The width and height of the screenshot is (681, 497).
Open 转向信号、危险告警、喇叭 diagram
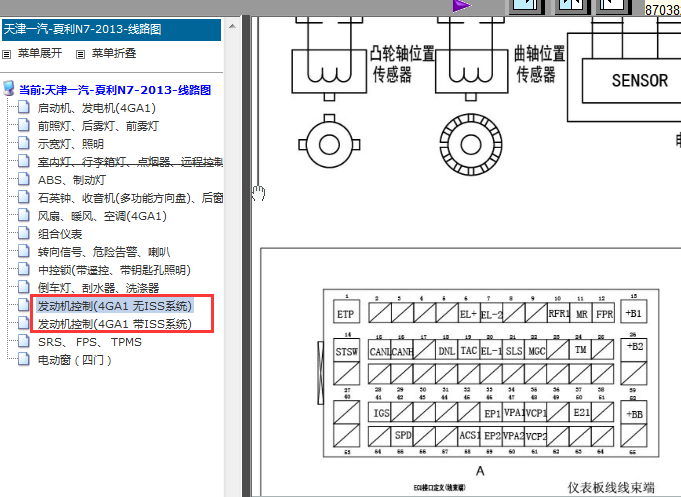click(104, 252)
